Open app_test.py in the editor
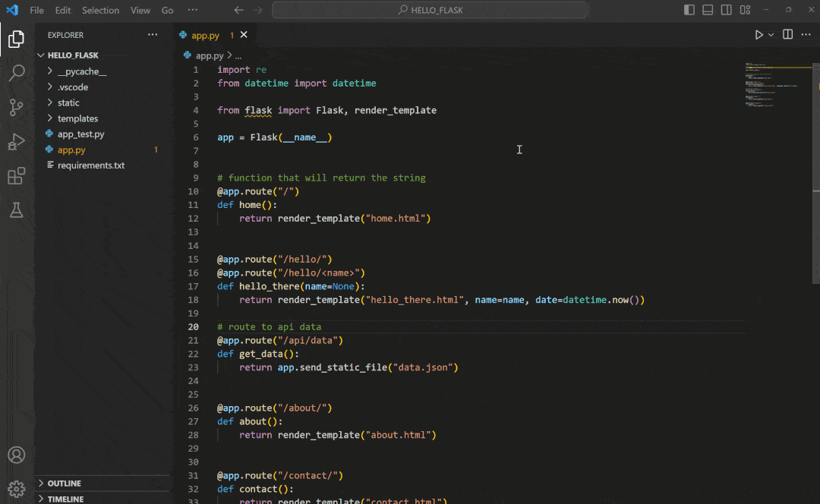 (82, 134)
